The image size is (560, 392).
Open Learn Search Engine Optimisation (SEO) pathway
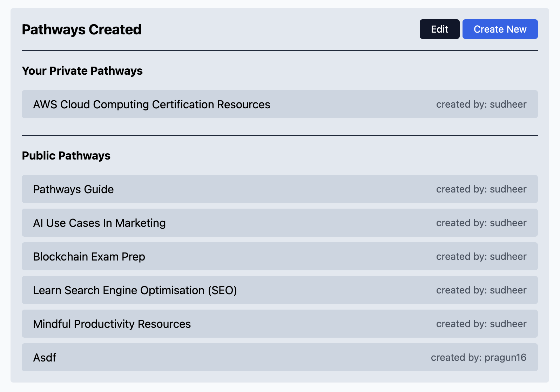tap(135, 290)
